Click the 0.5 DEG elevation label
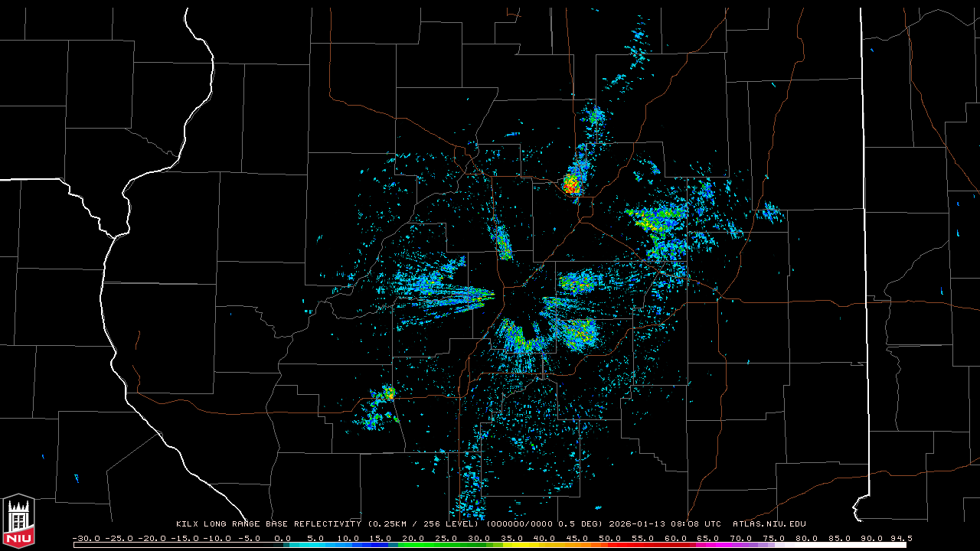 (x=580, y=524)
